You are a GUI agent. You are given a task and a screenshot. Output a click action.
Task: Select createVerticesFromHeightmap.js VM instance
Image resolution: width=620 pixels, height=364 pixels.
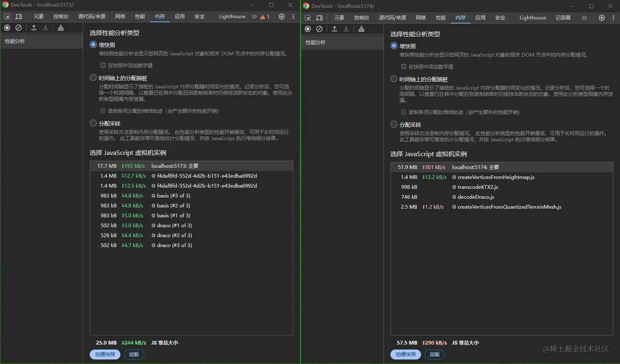pyautogui.click(x=502, y=177)
